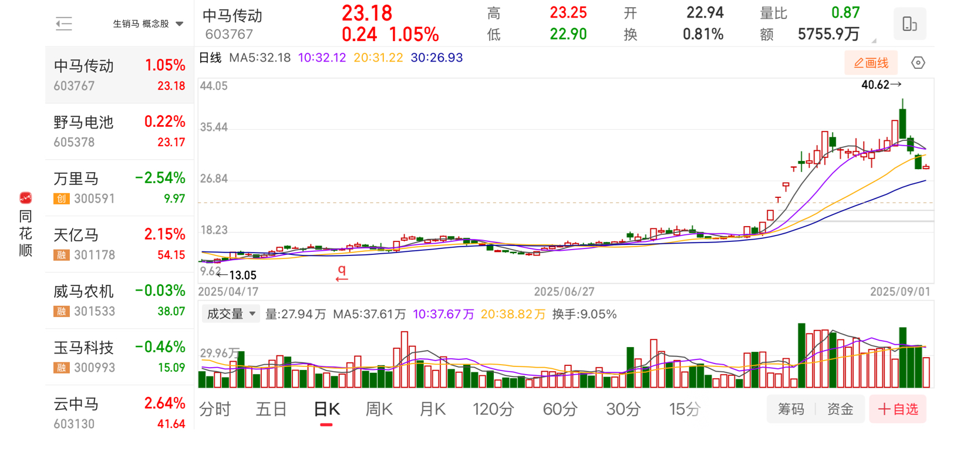Image resolution: width=980 pixels, height=451 pixels.
Task: Click the purple 10:32.12 MA value
Action: (322, 58)
